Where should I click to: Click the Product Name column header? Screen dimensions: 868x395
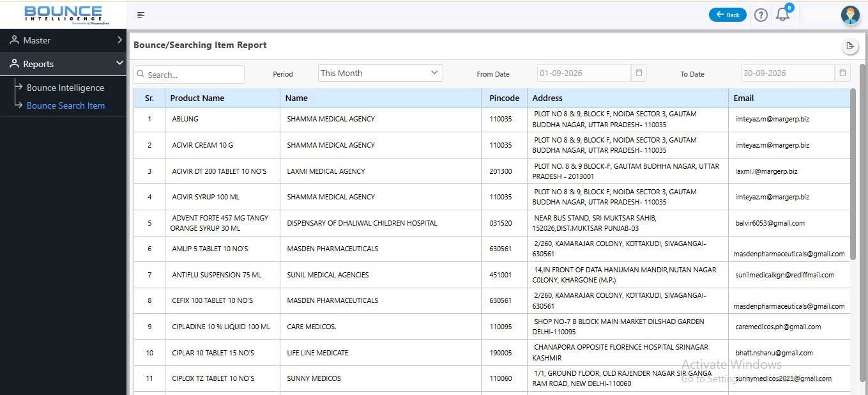[222, 98]
